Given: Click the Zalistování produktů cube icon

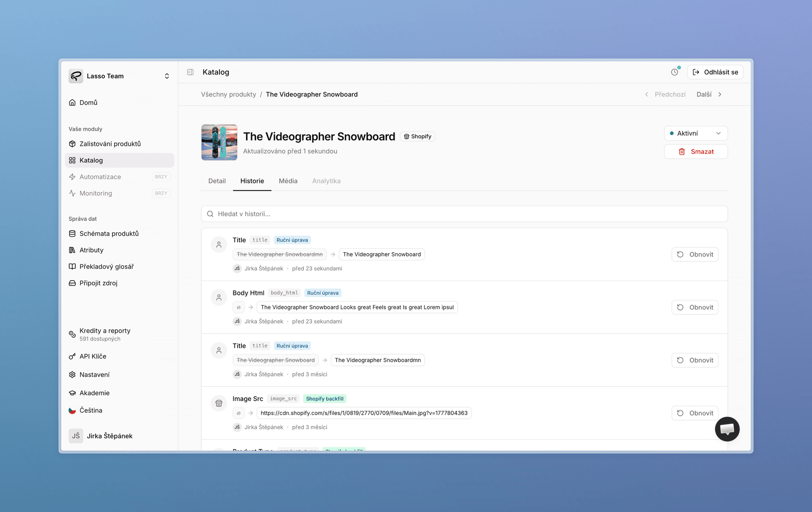Looking at the screenshot, I should coord(72,144).
